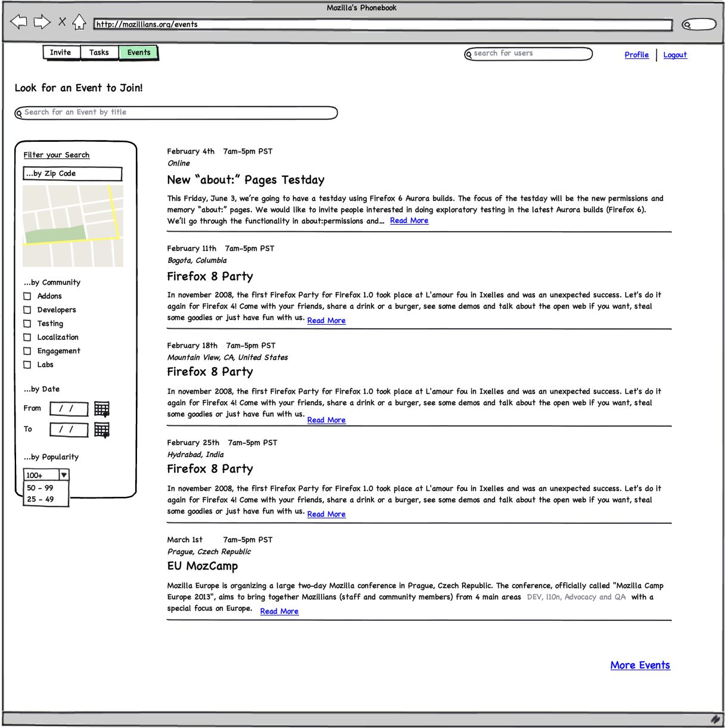This screenshot has height=728, width=725.
Task: Choose the 25 - 49 popularity option
Action: click(x=46, y=499)
